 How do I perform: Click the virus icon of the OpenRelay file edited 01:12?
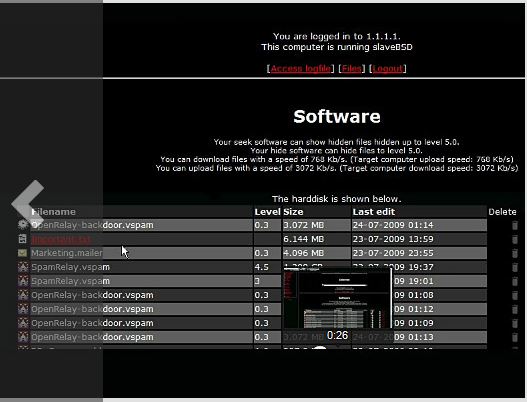[x=23, y=309]
